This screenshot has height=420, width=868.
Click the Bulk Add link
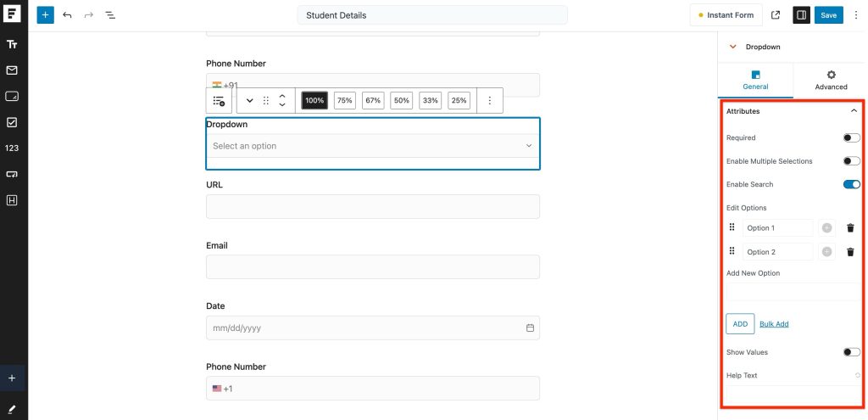tap(773, 324)
